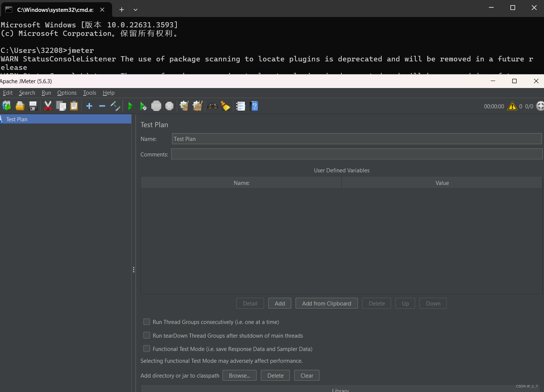Stop the running test using the Stop icon
Viewport: 544px width, 392px height.
point(156,106)
